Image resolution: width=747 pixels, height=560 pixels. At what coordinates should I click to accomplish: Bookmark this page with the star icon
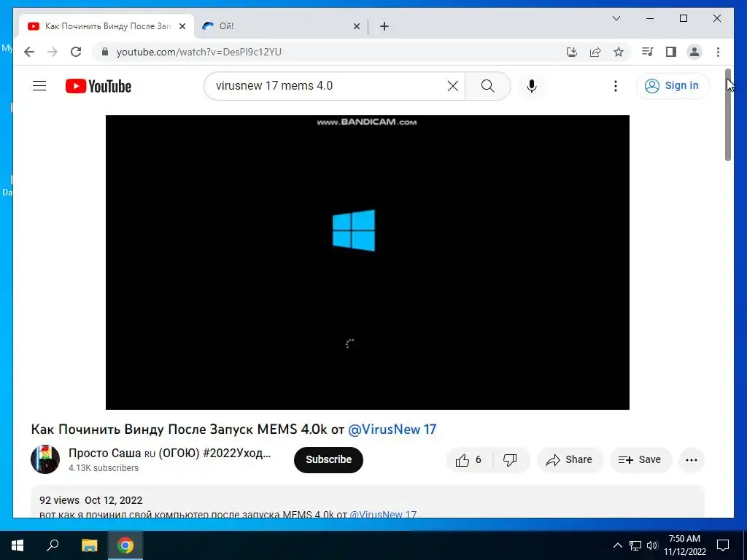(619, 52)
